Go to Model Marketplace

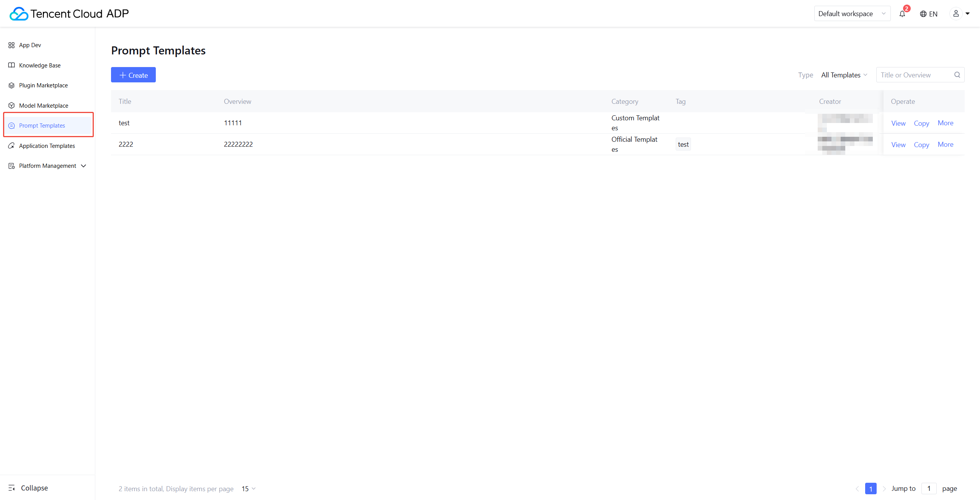44,105
